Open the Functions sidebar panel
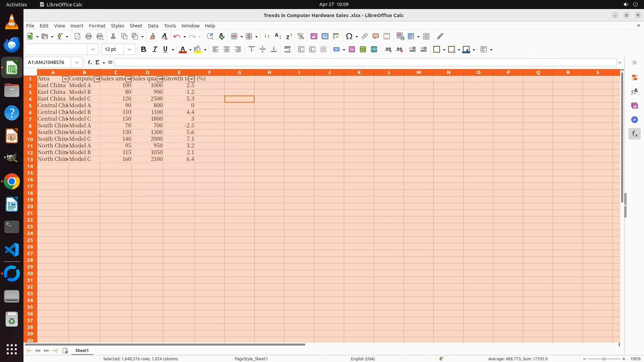The height and width of the screenshot is (362, 644). tap(634, 134)
